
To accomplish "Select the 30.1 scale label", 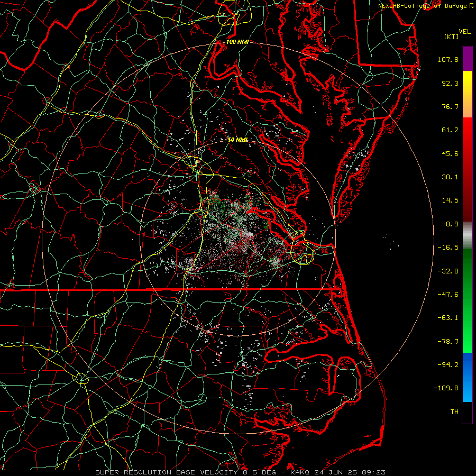I will pyautogui.click(x=450, y=177).
